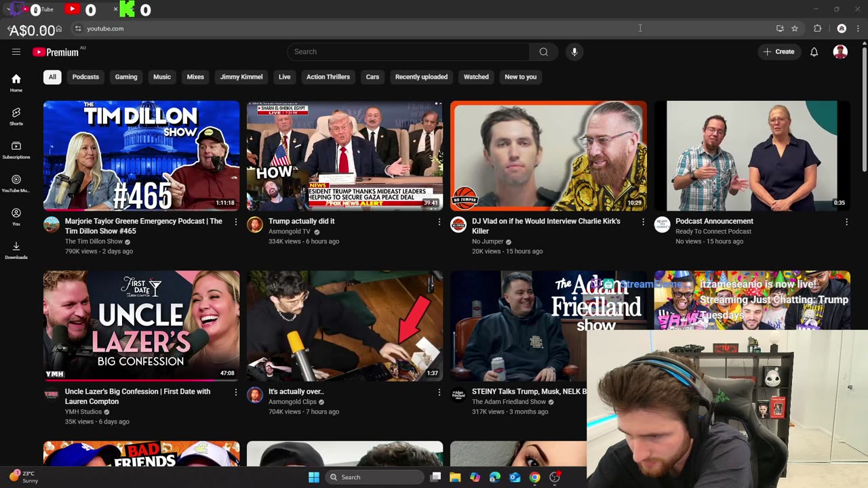868x488 pixels.
Task: Play the Tim Dillon Show #465 thumbnail
Action: coord(142,156)
